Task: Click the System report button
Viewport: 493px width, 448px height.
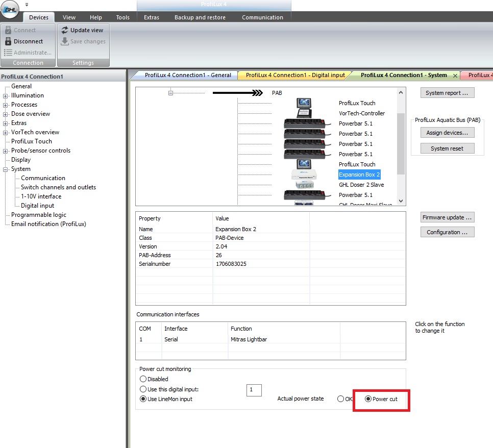Action: pyautogui.click(x=447, y=93)
